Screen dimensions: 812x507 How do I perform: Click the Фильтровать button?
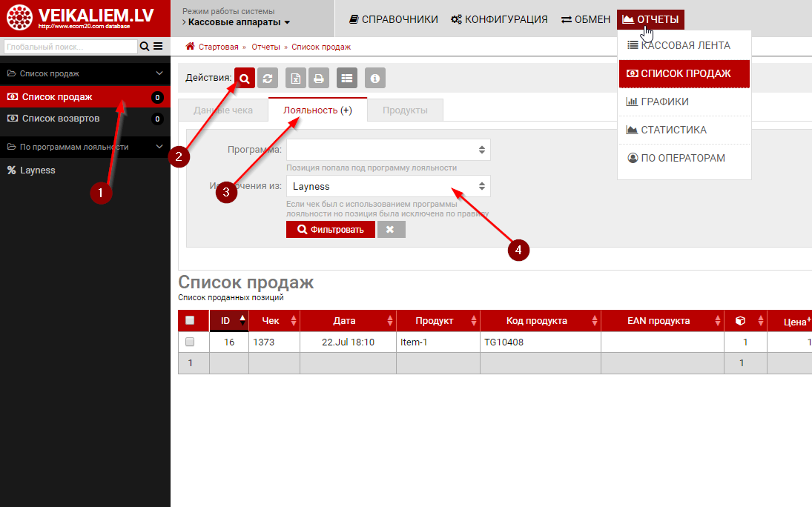pyautogui.click(x=330, y=230)
